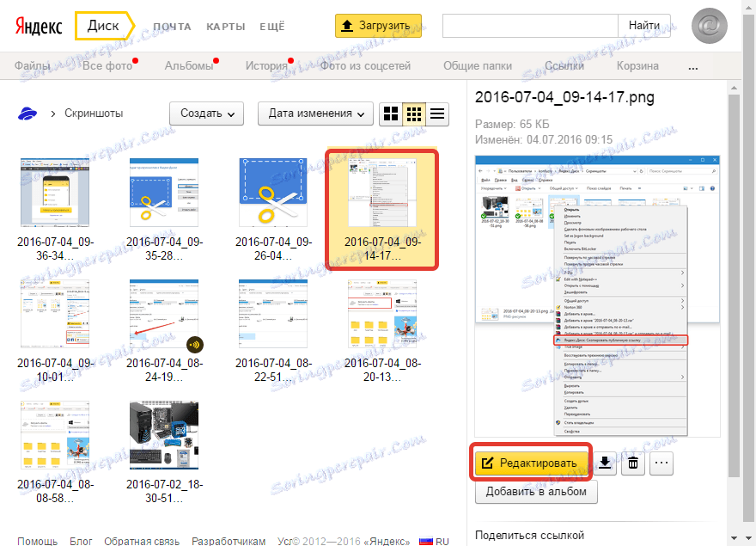
Task: Click the Редактировать button
Action: [x=531, y=463]
